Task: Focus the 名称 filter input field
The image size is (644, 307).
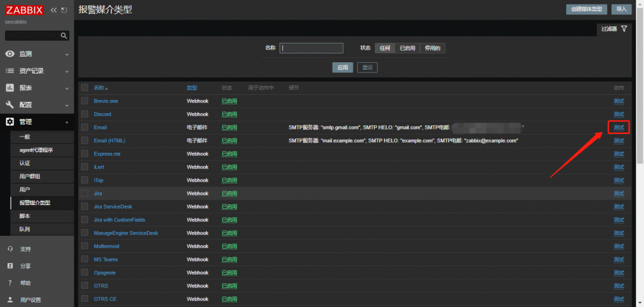Action: click(311, 48)
